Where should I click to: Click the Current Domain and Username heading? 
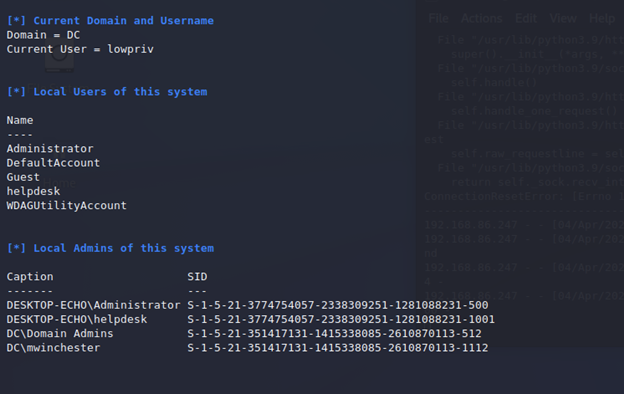click(110, 21)
